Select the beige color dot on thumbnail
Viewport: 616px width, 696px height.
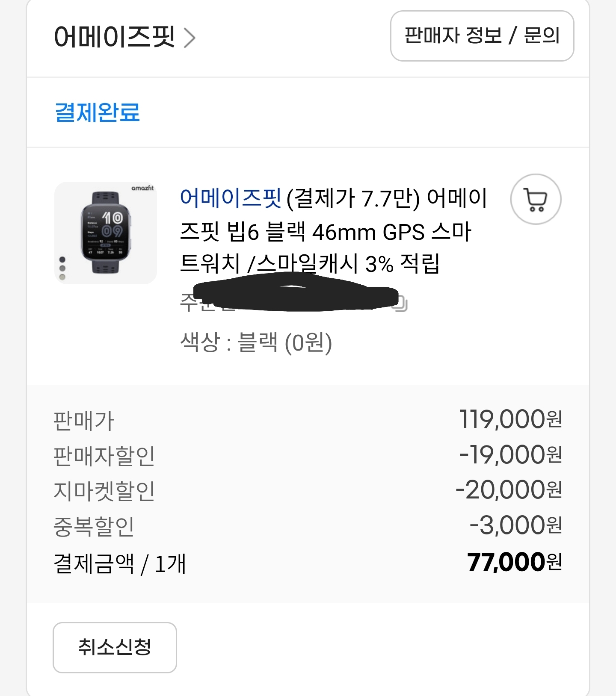pos(62,277)
